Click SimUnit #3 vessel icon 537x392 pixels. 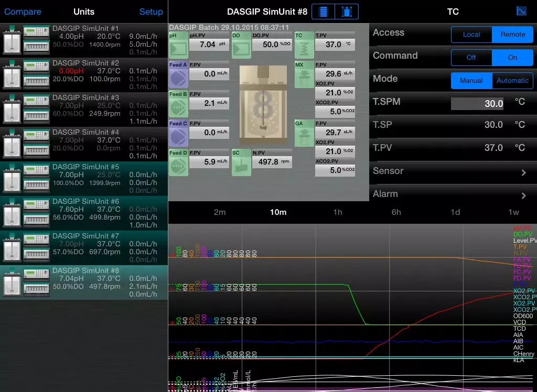click(12, 109)
